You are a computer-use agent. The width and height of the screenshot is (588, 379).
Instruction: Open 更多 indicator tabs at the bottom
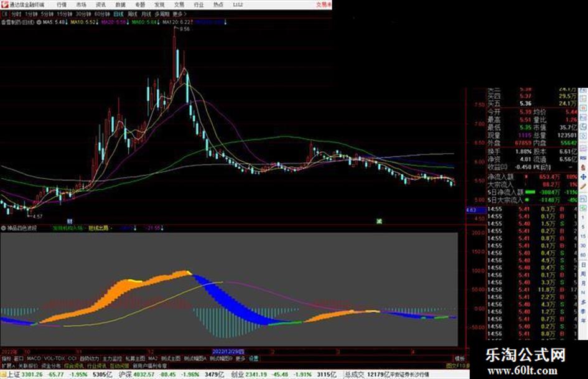240,358
